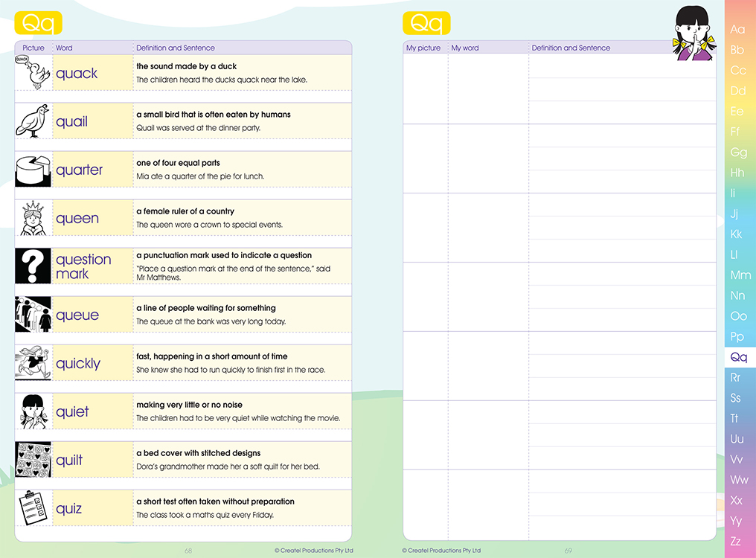
Task: Switch to the Mm alphabet tab
Action: coord(740,275)
